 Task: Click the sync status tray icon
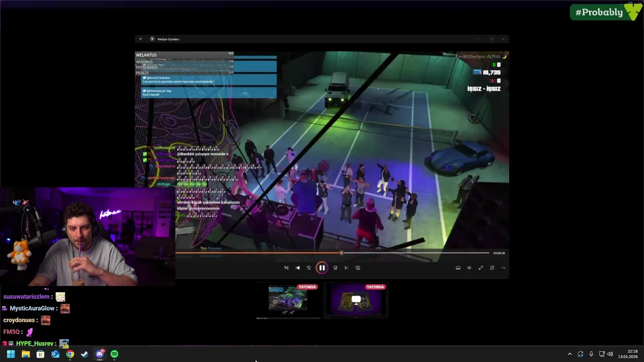point(581,354)
